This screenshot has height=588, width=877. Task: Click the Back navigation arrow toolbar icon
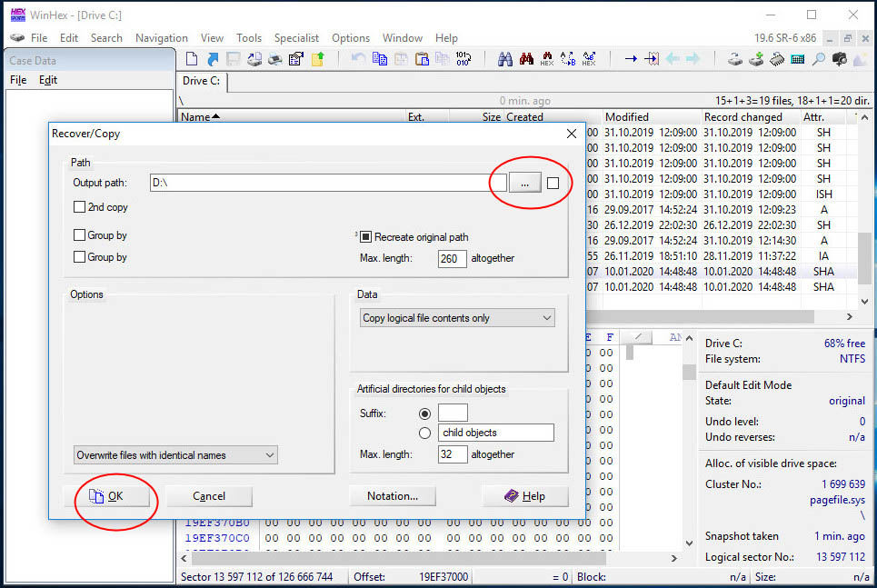(x=673, y=59)
